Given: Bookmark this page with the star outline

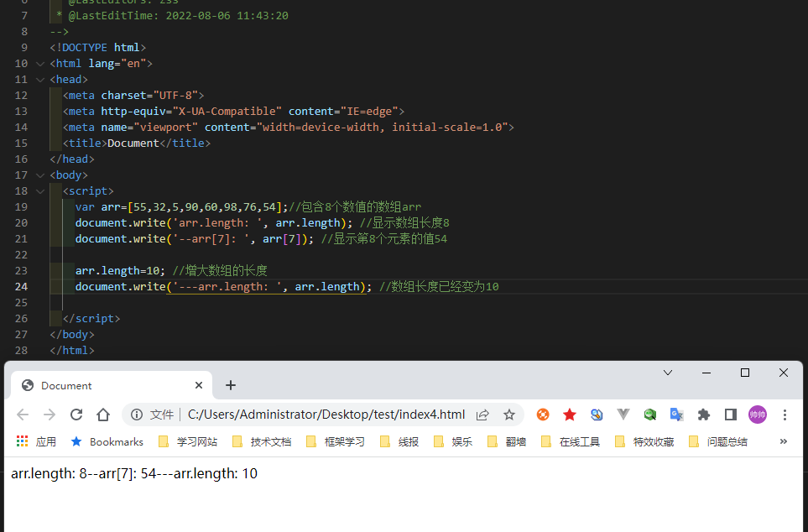Looking at the screenshot, I should (x=509, y=415).
